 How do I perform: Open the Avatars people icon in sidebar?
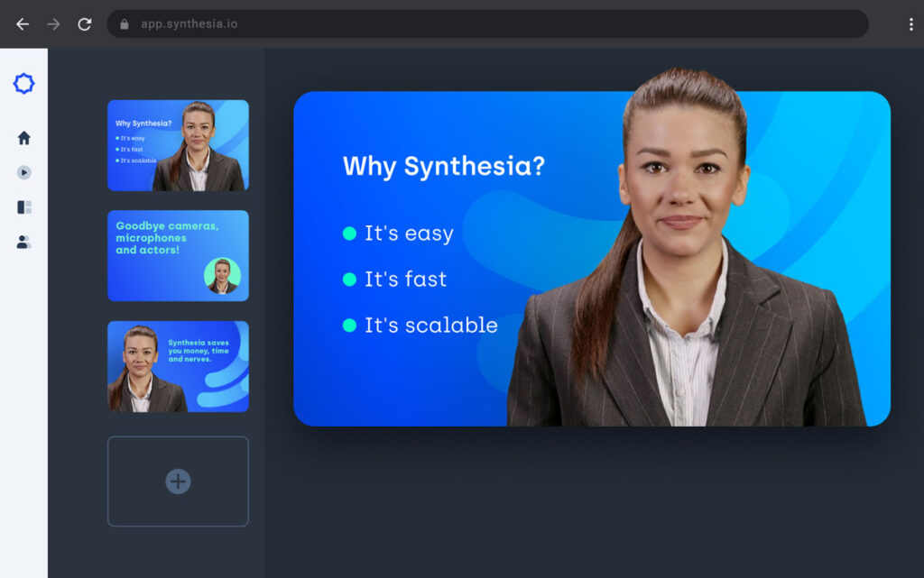click(x=24, y=242)
